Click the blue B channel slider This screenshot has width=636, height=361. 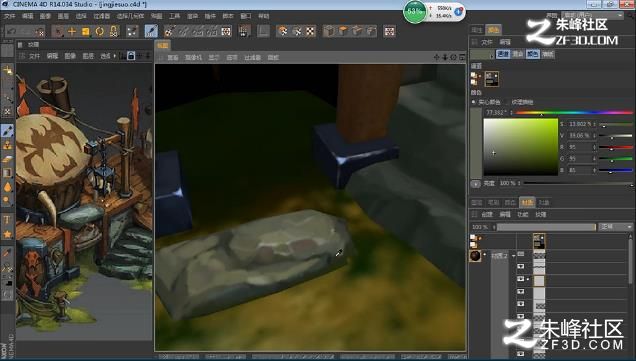[615, 170]
